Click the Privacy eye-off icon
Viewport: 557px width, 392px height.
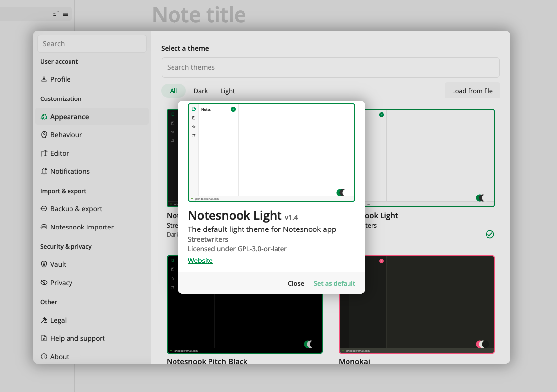(x=44, y=283)
